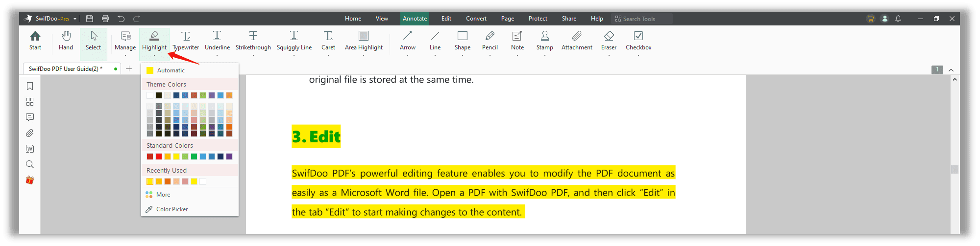
Task: Open the Share ribbon tab
Action: click(569, 19)
